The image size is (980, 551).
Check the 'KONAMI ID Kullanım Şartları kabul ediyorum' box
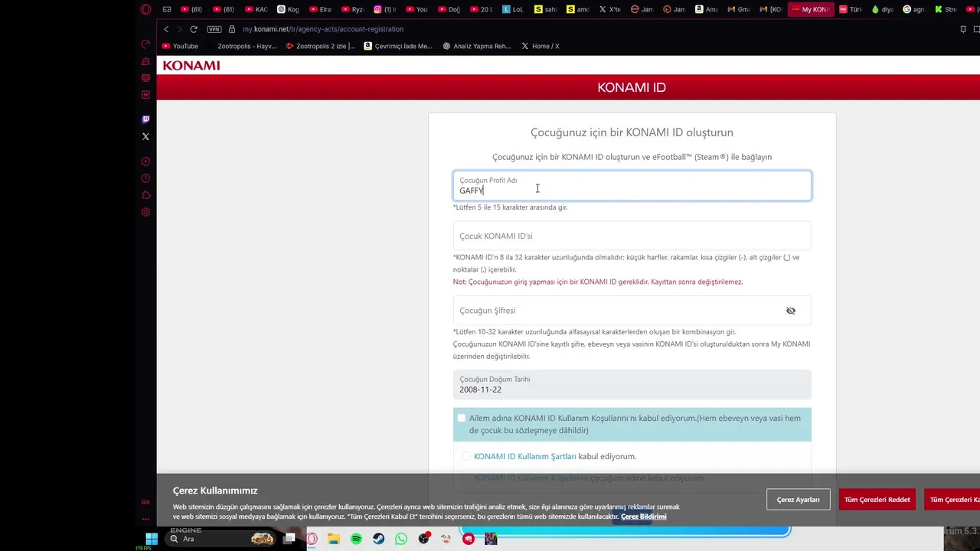click(x=465, y=456)
